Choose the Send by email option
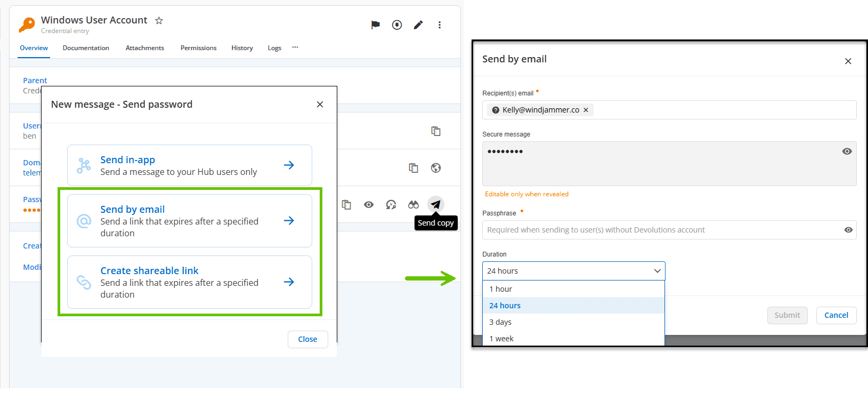The image size is (868, 400). click(x=189, y=221)
